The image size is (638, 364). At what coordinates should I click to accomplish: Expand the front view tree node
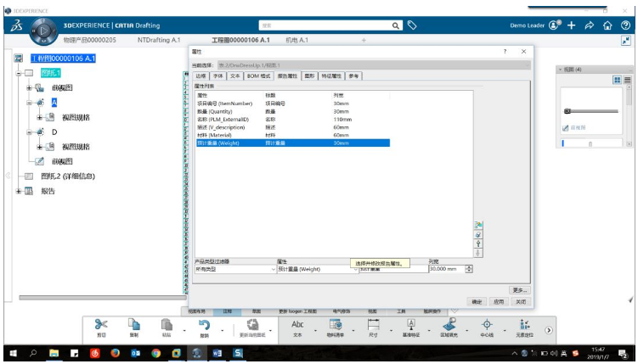29,87
